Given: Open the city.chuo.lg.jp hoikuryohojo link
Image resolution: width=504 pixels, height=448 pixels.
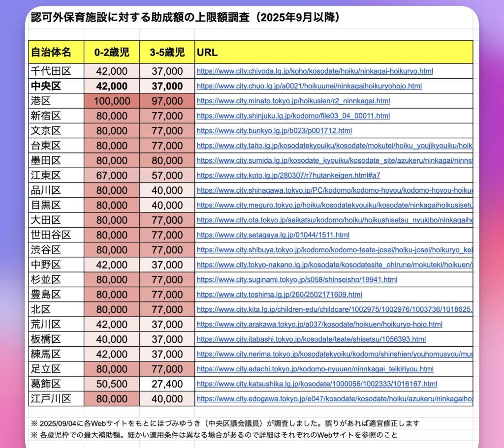Looking at the screenshot, I should pos(309,86).
